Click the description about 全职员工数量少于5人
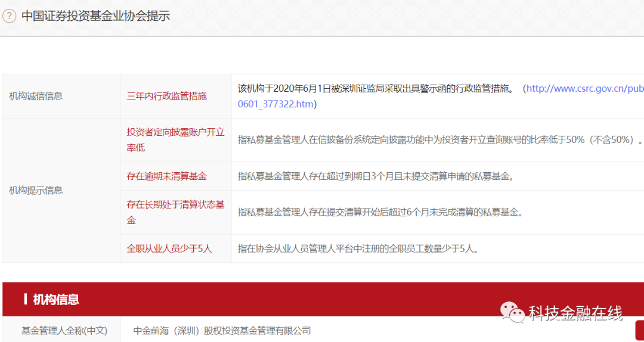 pyautogui.click(x=358, y=248)
